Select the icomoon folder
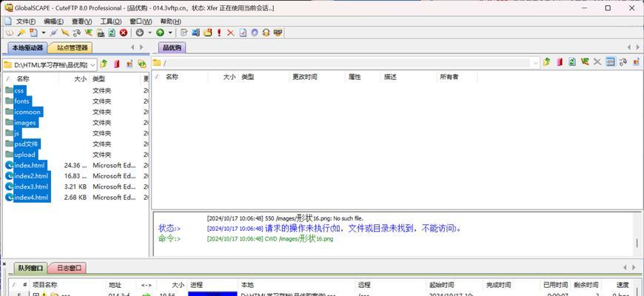This screenshot has width=644, height=296. [x=27, y=112]
